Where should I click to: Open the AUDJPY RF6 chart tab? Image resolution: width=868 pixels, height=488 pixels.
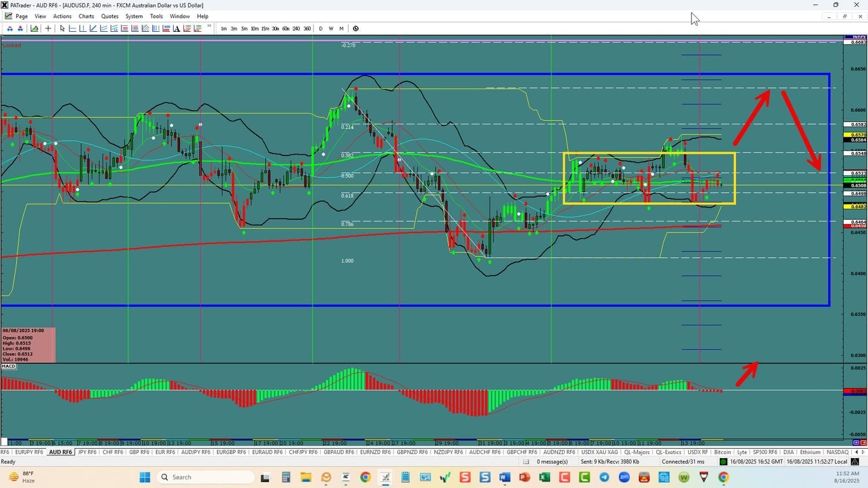coord(196,452)
